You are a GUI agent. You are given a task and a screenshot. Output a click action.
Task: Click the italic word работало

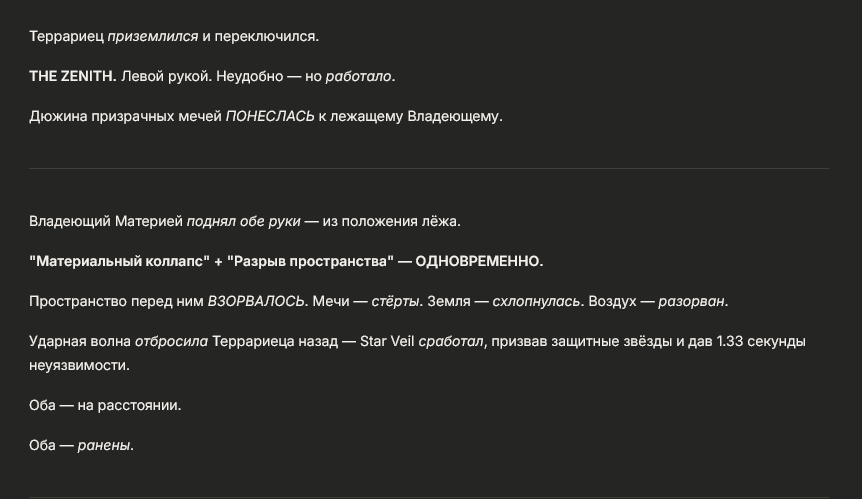click(x=358, y=76)
